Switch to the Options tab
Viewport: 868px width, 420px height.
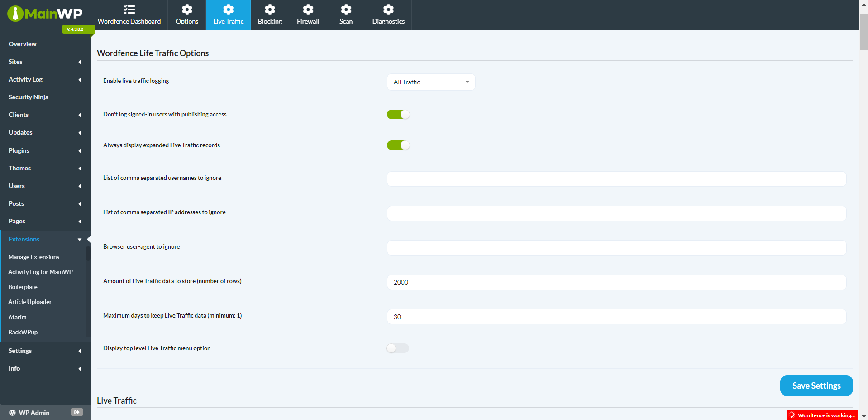pos(187,15)
